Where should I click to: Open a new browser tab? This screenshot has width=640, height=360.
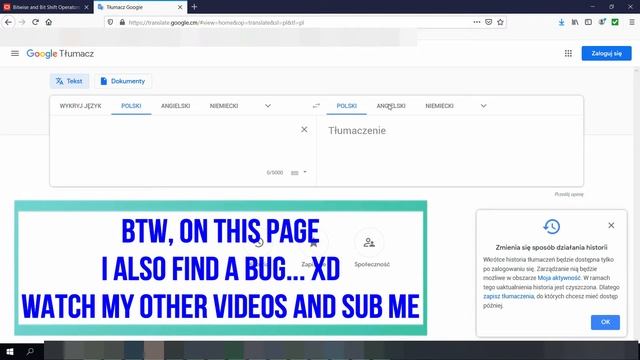point(194,7)
